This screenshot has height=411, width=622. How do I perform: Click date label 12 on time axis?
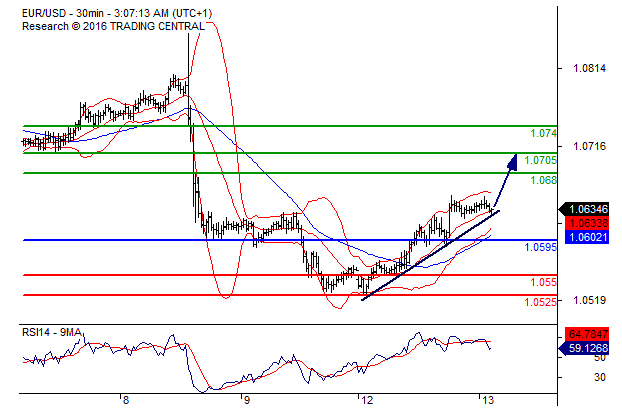tap(367, 400)
